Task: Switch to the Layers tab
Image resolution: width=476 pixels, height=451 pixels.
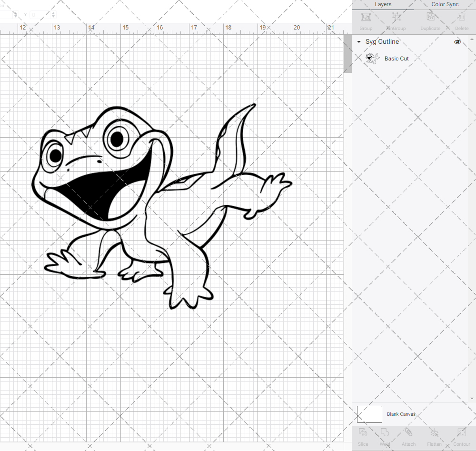Action: (x=383, y=5)
